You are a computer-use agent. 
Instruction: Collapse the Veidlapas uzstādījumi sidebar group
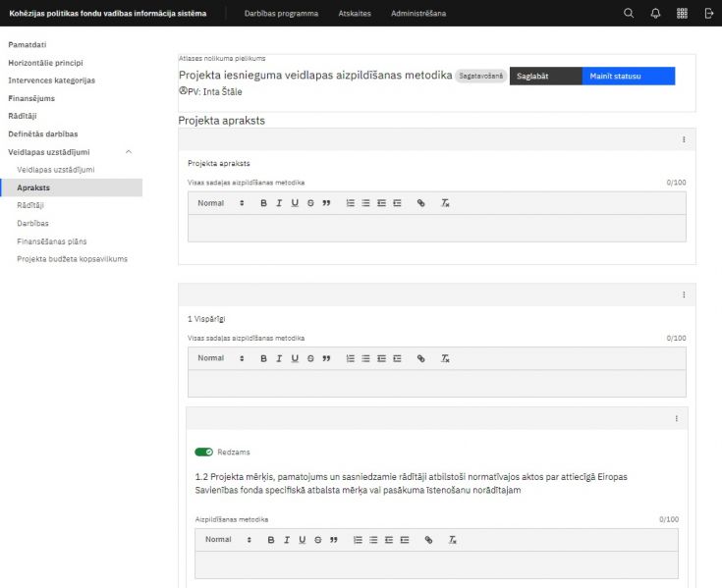(129, 152)
